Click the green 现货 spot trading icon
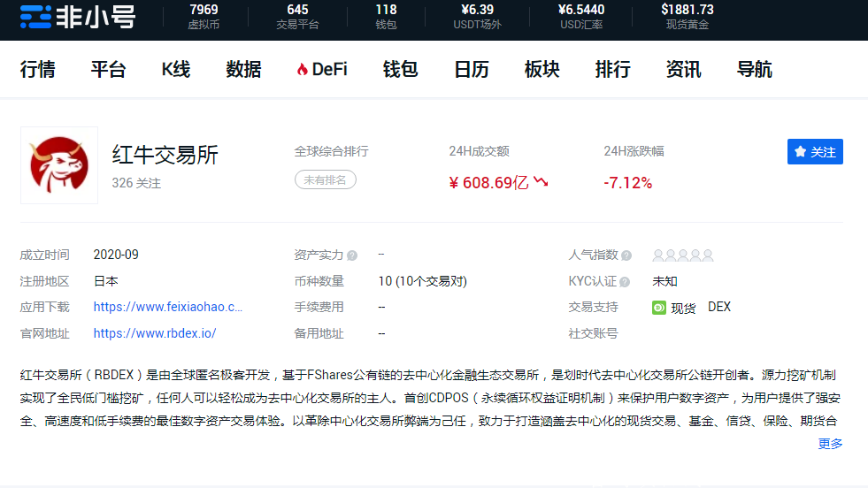Screen dimensions: 868x488 click(x=659, y=308)
